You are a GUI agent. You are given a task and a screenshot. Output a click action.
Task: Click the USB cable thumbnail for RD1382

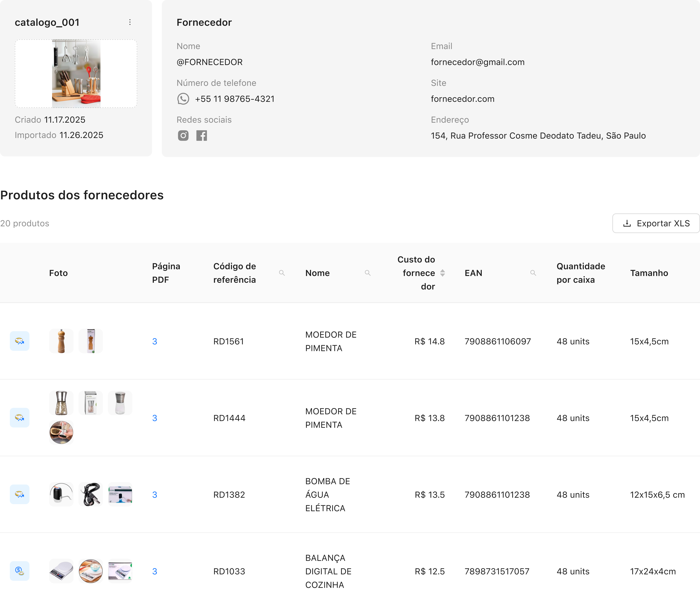click(x=91, y=495)
